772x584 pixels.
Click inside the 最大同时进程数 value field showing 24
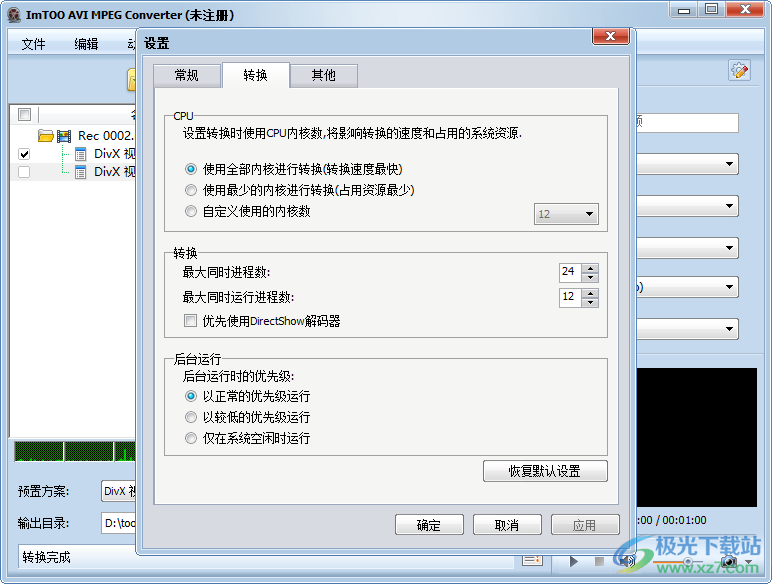[x=570, y=272]
